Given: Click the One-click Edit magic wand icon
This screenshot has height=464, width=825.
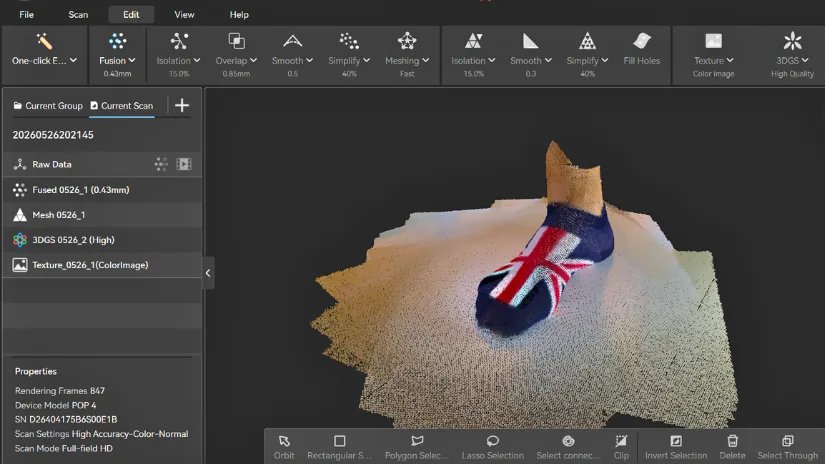Looking at the screenshot, I should (x=44, y=41).
